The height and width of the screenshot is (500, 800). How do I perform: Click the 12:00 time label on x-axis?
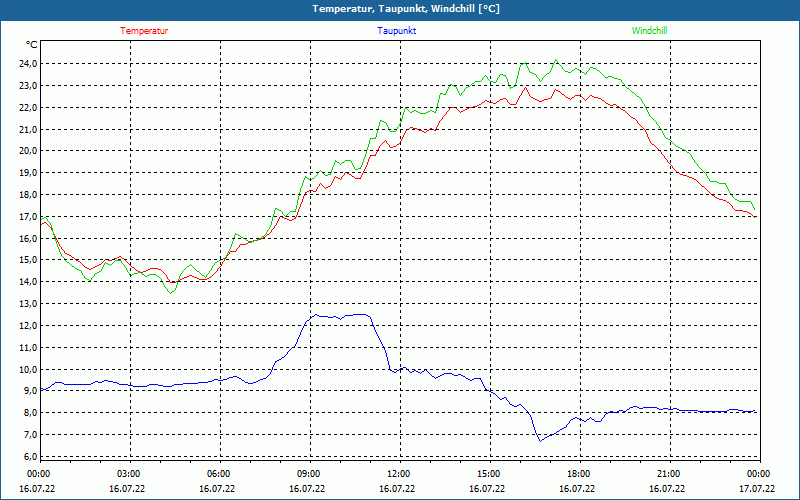click(398, 474)
